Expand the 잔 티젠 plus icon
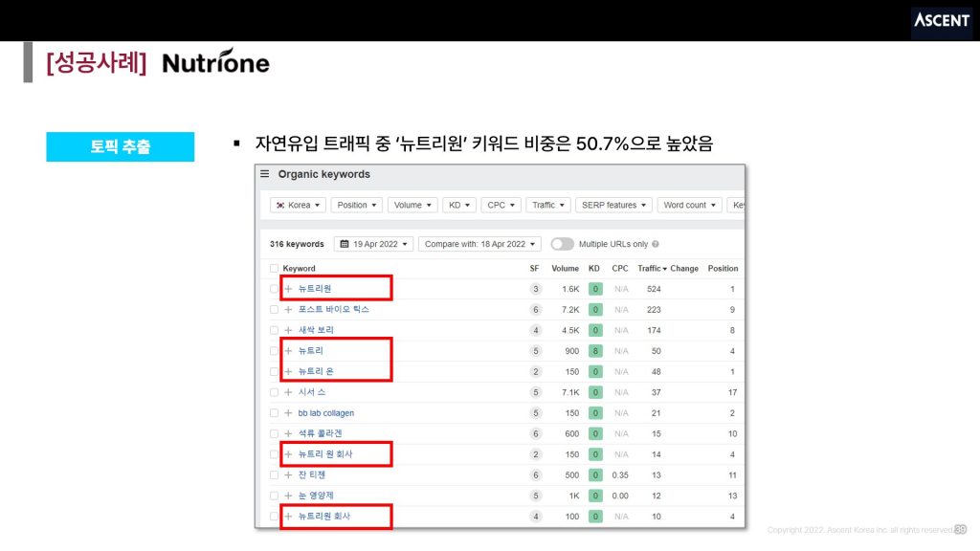Viewport: 980px width, 551px height. (x=288, y=474)
